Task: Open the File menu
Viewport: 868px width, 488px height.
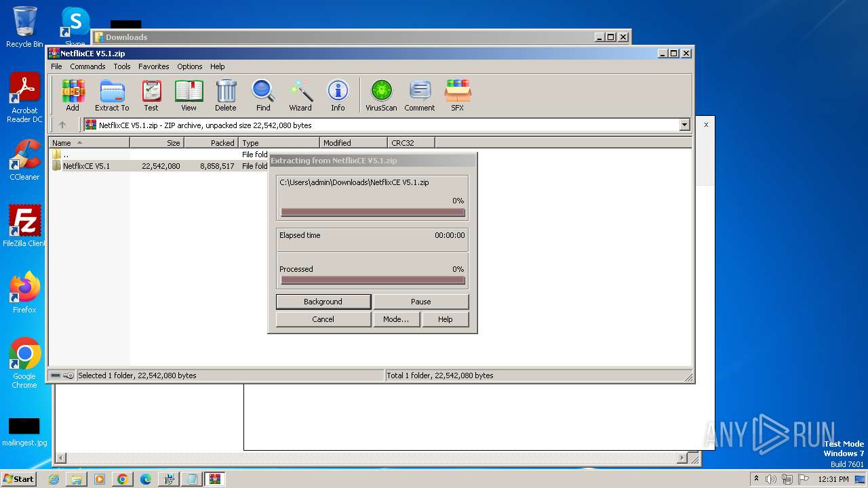Action: pyautogui.click(x=56, y=66)
